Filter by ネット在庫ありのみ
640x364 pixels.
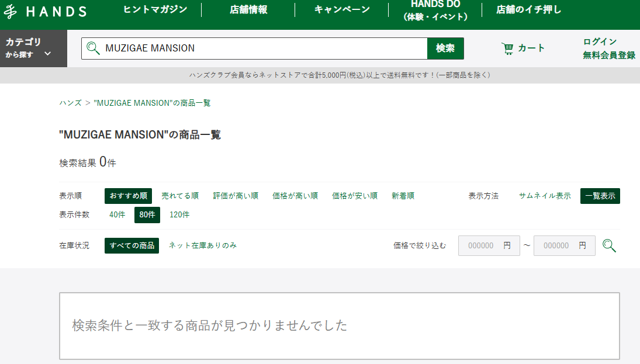pos(202,245)
